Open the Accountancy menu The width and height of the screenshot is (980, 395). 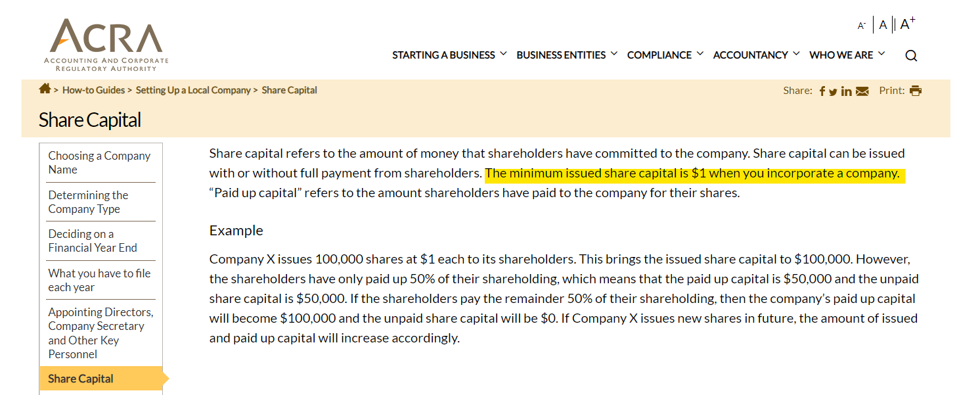(x=756, y=55)
